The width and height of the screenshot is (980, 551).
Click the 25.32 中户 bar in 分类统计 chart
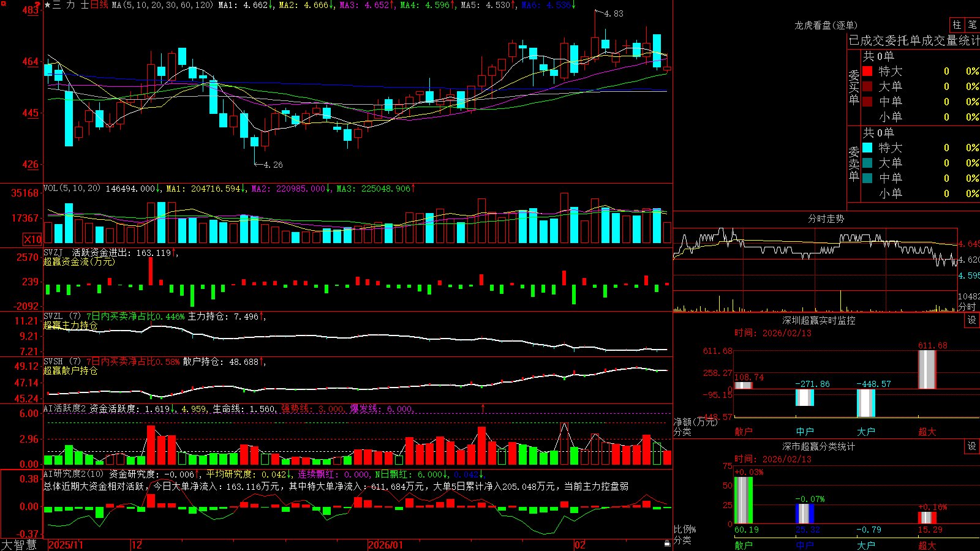coord(805,514)
